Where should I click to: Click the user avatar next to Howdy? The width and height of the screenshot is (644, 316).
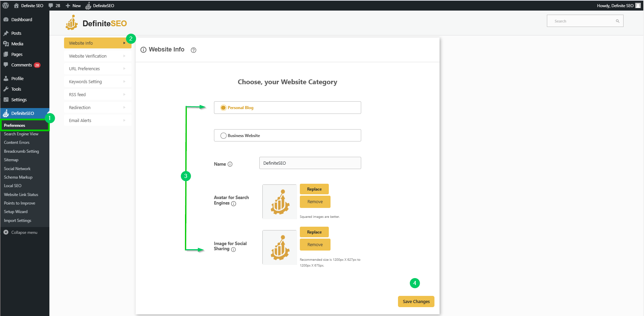click(638, 5)
